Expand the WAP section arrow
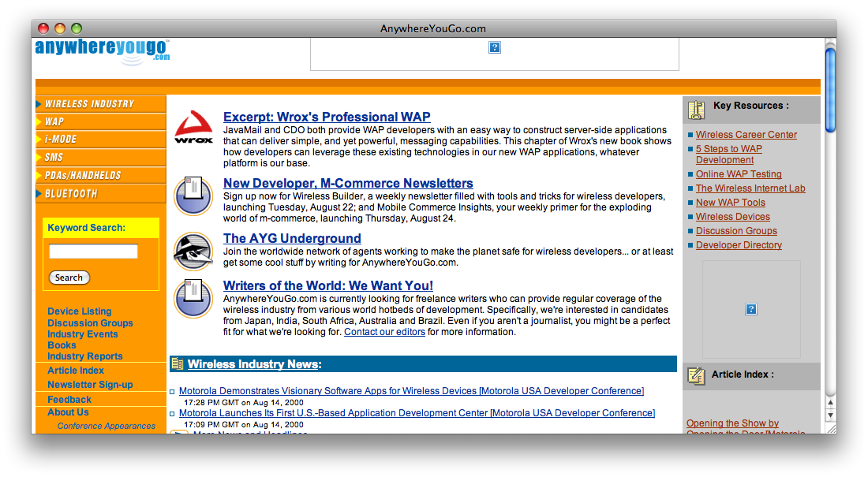 (39, 121)
